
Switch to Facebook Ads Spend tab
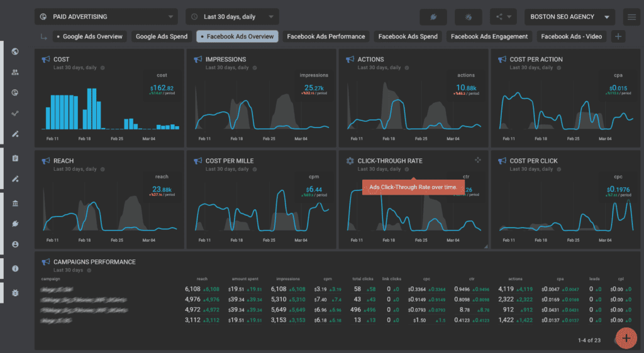[x=408, y=36]
